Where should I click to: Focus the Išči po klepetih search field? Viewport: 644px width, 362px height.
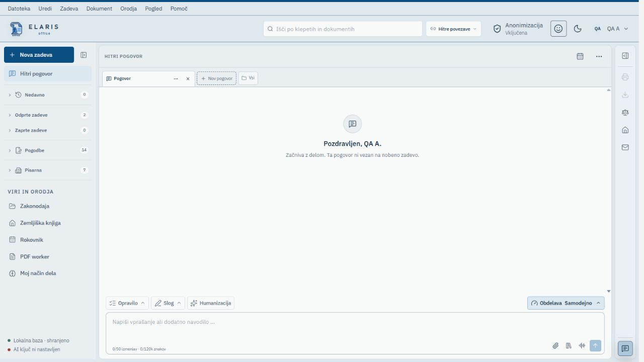click(x=343, y=29)
